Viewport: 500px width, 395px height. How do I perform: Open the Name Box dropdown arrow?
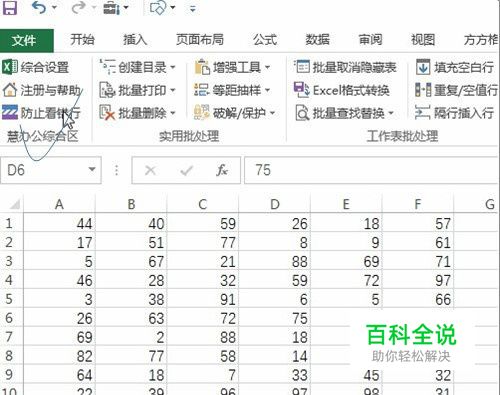pos(92,170)
